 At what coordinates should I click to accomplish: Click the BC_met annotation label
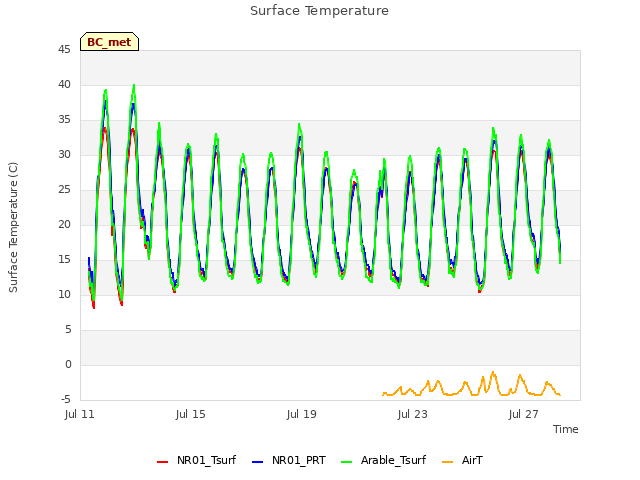109,42
